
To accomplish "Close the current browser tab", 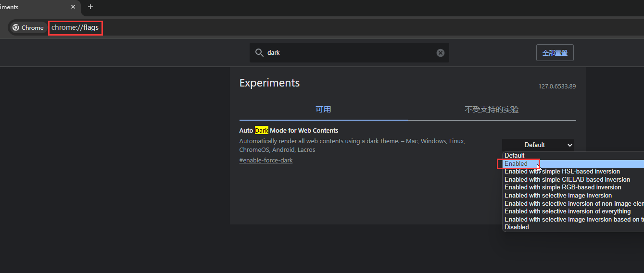I will coord(73,7).
